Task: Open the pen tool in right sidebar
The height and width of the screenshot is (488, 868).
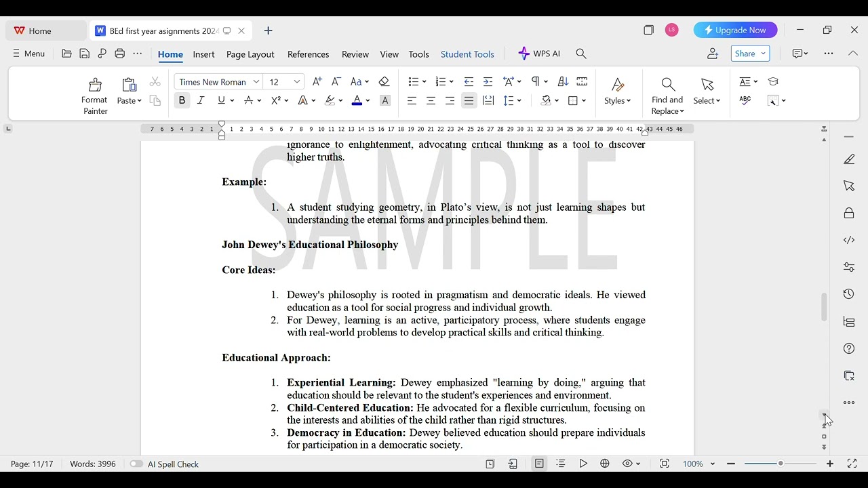Action: pos(849,159)
